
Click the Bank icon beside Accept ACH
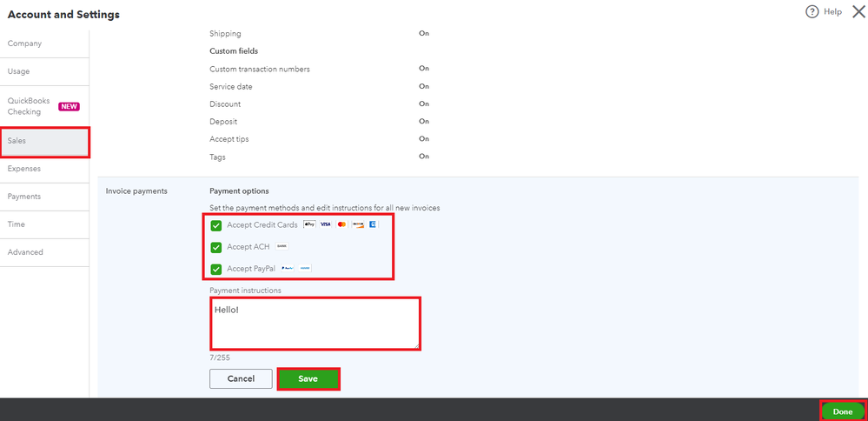(282, 246)
